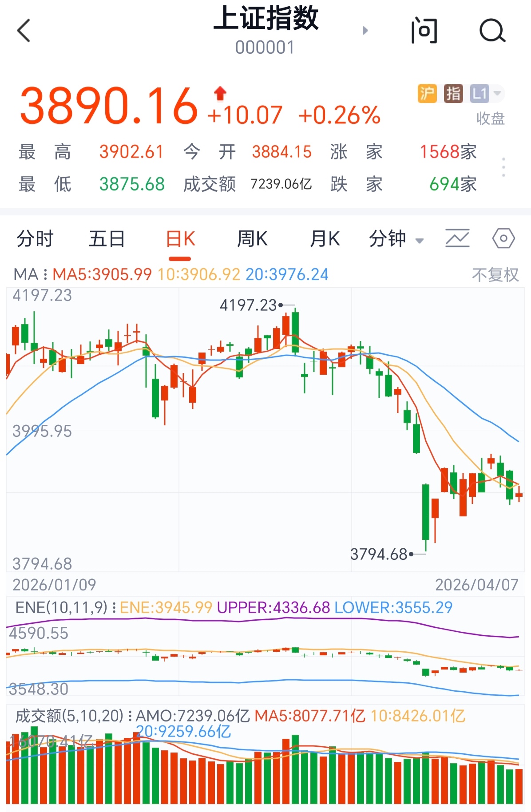Tap the MA 10:3906.92 value
Image resolution: width=531 pixels, height=812 pixels.
[199, 274]
